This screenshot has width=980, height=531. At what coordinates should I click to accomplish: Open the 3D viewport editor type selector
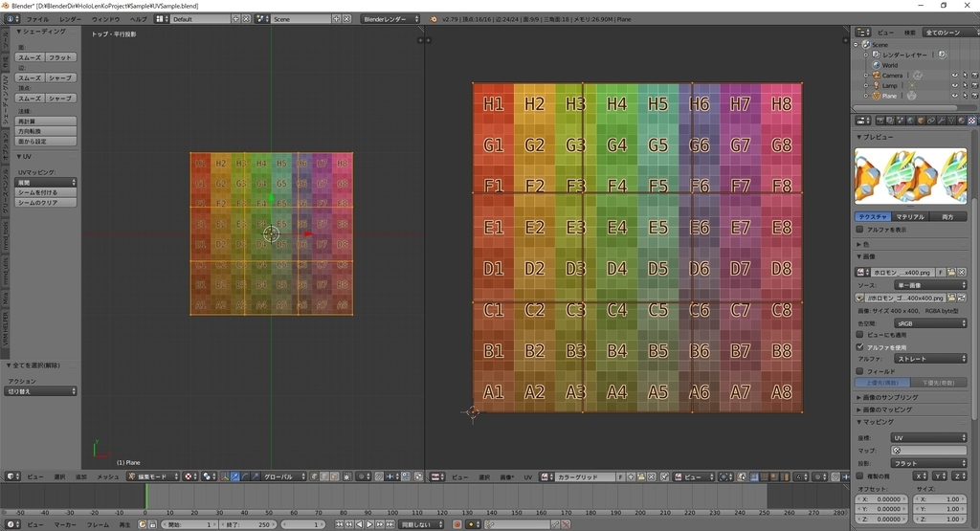click(13, 476)
